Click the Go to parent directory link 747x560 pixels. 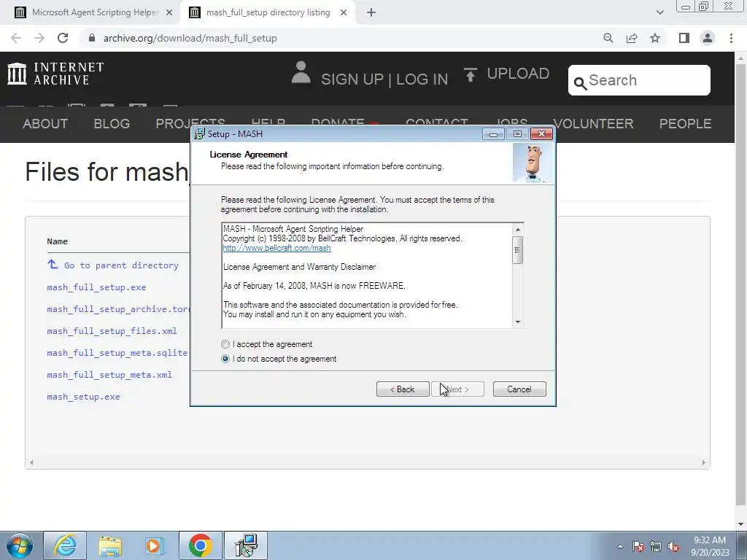(121, 265)
